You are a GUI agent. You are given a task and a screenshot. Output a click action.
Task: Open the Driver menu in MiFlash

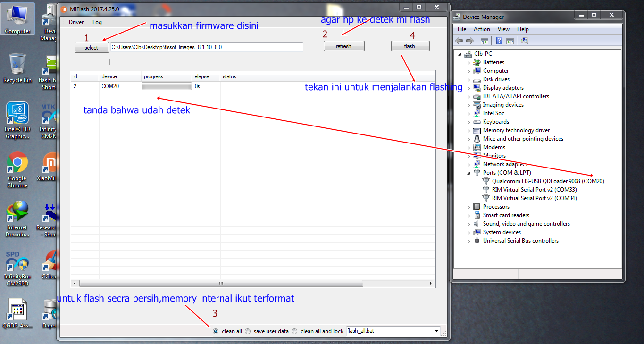[x=76, y=22]
